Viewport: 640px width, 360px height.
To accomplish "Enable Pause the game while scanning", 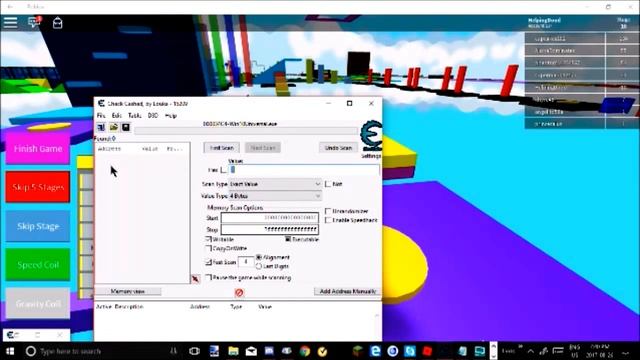I will click(209, 278).
